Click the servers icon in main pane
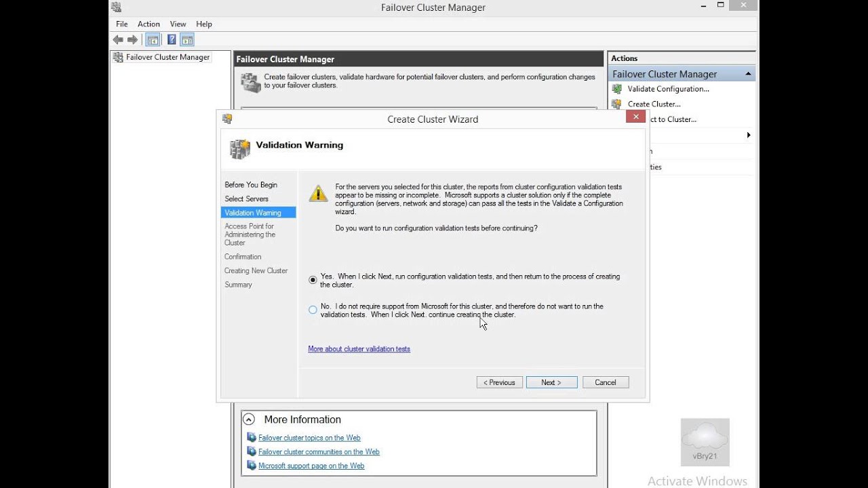Image resolution: width=868 pixels, height=488 pixels. pos(250,83)
